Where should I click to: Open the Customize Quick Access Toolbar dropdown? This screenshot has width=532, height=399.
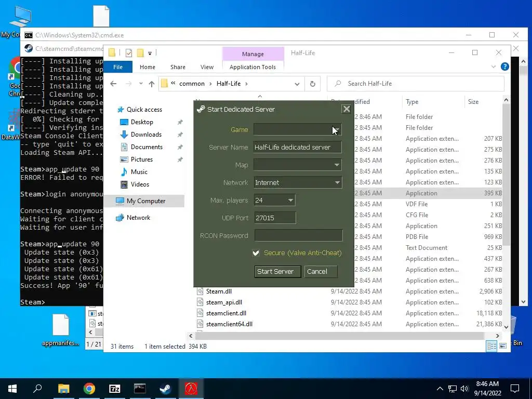(x=150, y=54)
